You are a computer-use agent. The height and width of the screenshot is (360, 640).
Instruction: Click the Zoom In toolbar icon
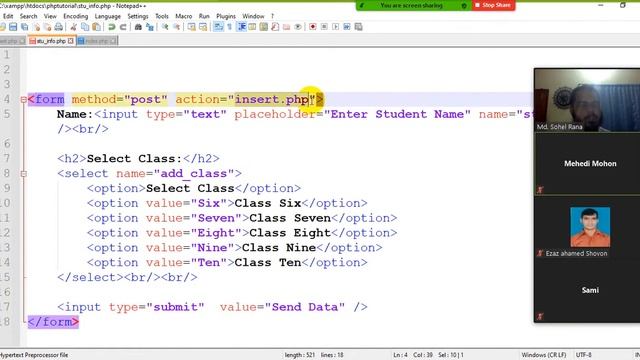click(x=165, y=27)
